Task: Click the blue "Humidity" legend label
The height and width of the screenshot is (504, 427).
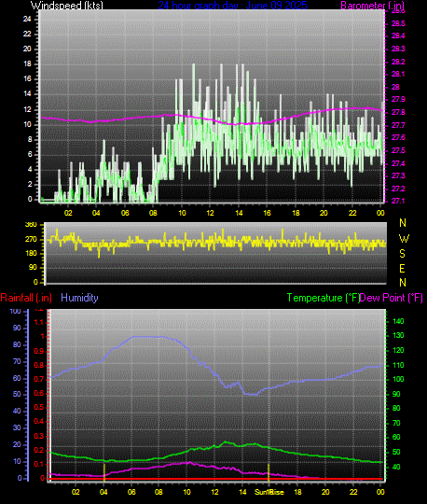Action: coord(79,298)
